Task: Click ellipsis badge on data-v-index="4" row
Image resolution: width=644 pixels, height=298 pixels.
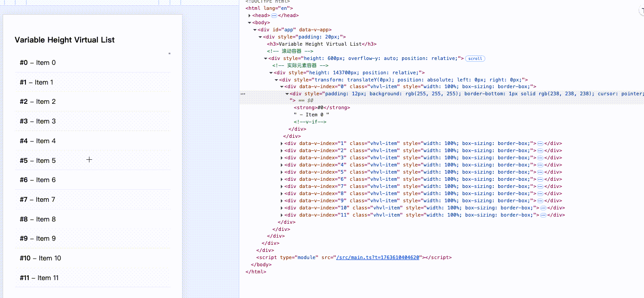Action: tap(540, 165)
